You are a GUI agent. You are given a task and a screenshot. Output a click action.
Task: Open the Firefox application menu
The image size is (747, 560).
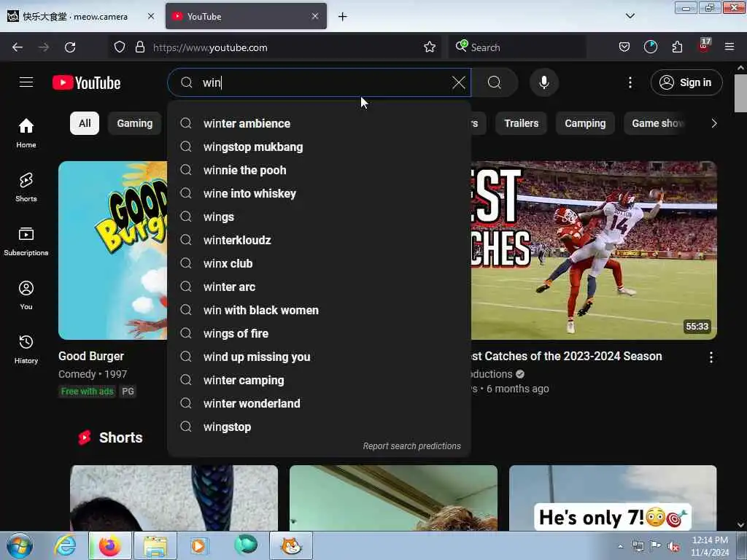tap(729, 47)
